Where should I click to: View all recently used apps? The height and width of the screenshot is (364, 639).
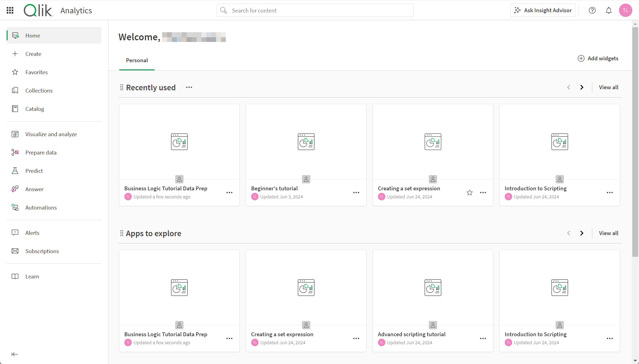point(608,87)
